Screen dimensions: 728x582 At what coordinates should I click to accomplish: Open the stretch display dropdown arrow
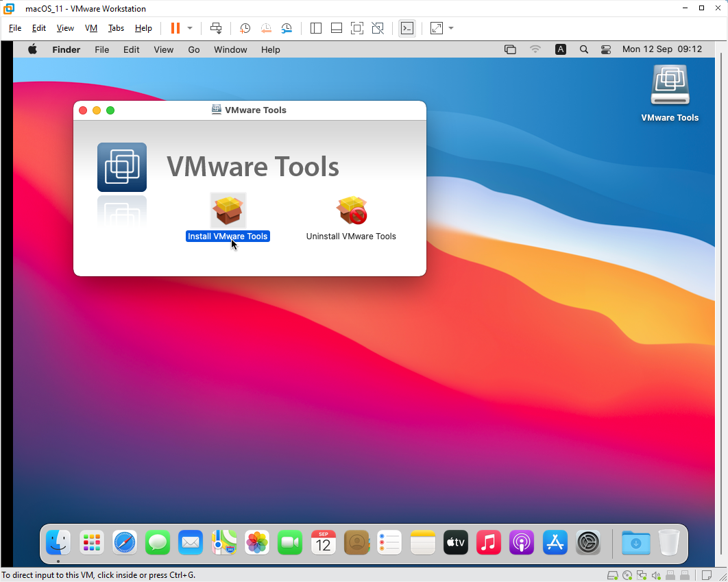point(451,28)
